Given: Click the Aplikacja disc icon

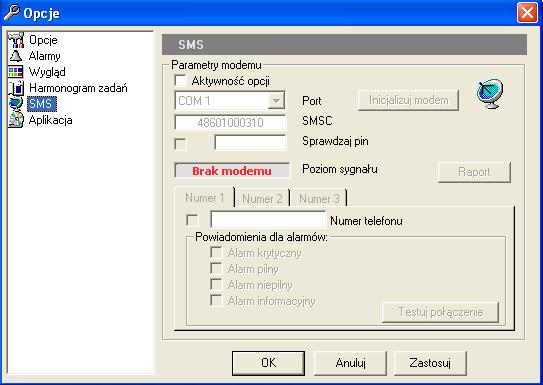Looking at the screenshot, I should (16, 120).
